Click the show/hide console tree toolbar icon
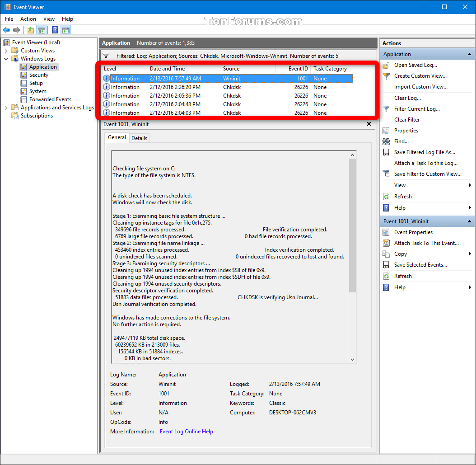This screenshot has width=476, height=465. click(42, 30)
